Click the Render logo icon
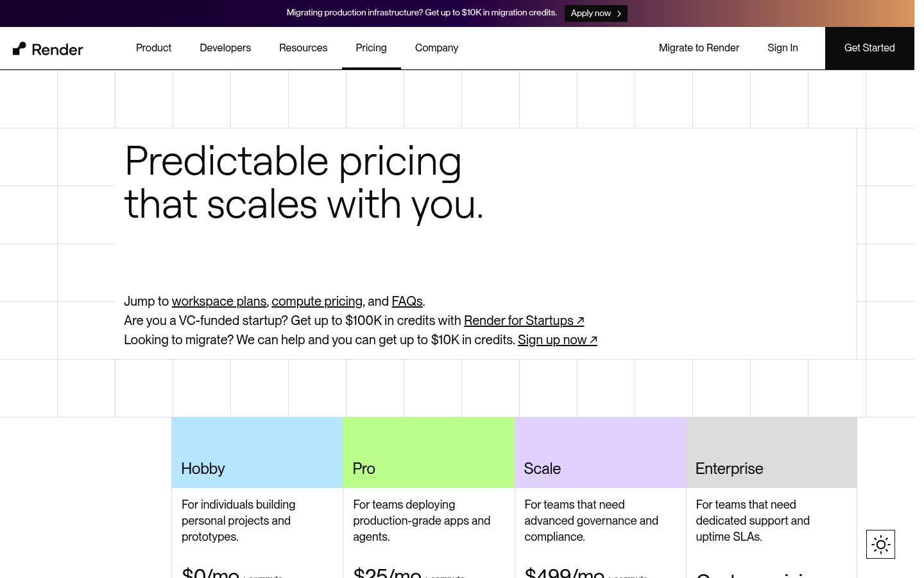Image resolution: width=924 pixels, height=578 pixels. click(x=19, y=49)
